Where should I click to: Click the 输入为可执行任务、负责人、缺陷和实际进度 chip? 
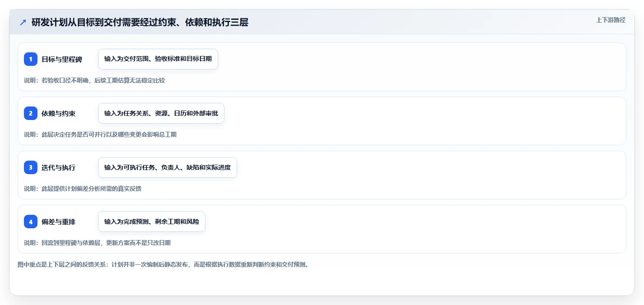coord(168,167)
